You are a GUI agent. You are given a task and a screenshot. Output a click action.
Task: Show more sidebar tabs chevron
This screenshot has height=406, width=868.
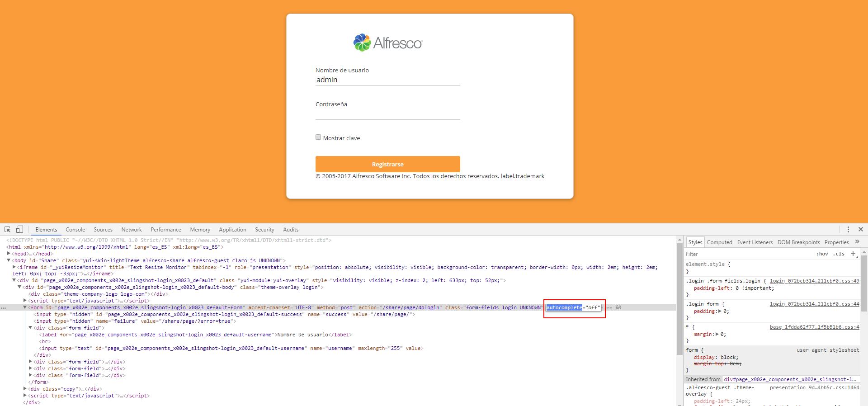coord(857,242)
